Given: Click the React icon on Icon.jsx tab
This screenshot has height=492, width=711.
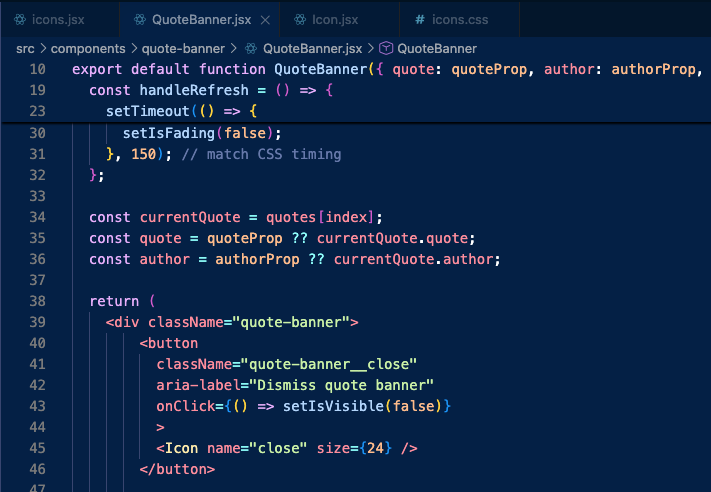Looking at the screenshot, I should pyautogui.click(x=300, y=19).
